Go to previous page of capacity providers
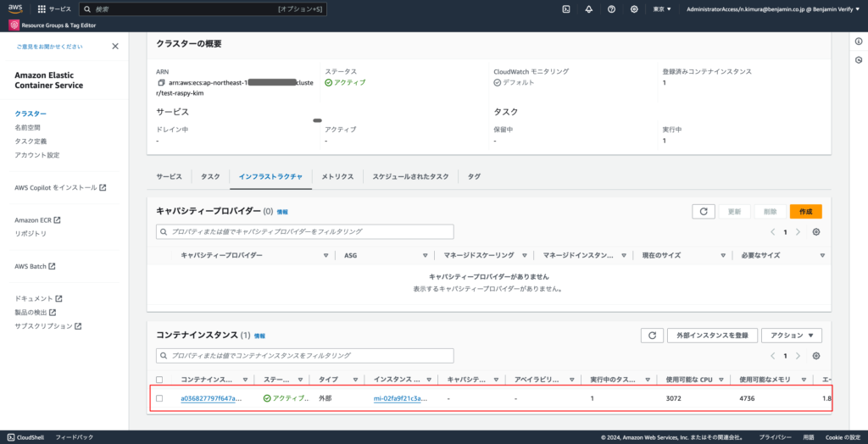 pyautogui.click(x=773, y=232)
